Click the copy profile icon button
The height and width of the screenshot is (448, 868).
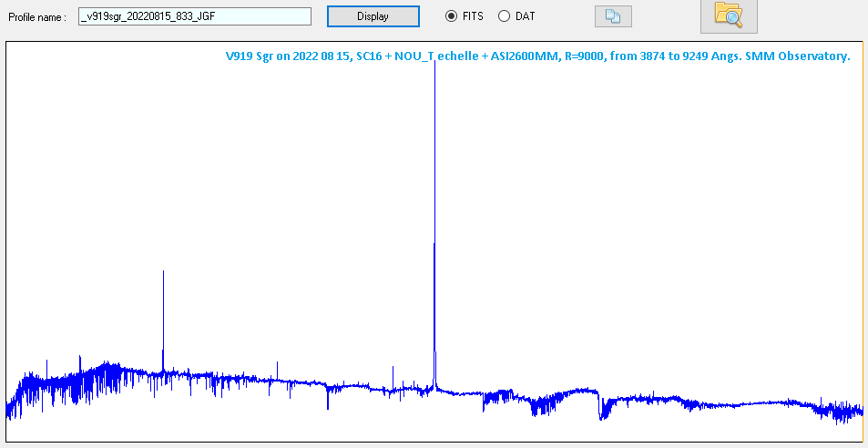pos(612,16)
